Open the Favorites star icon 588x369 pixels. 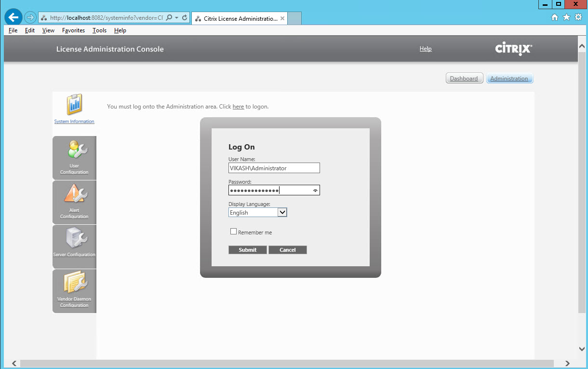[566, 17]
